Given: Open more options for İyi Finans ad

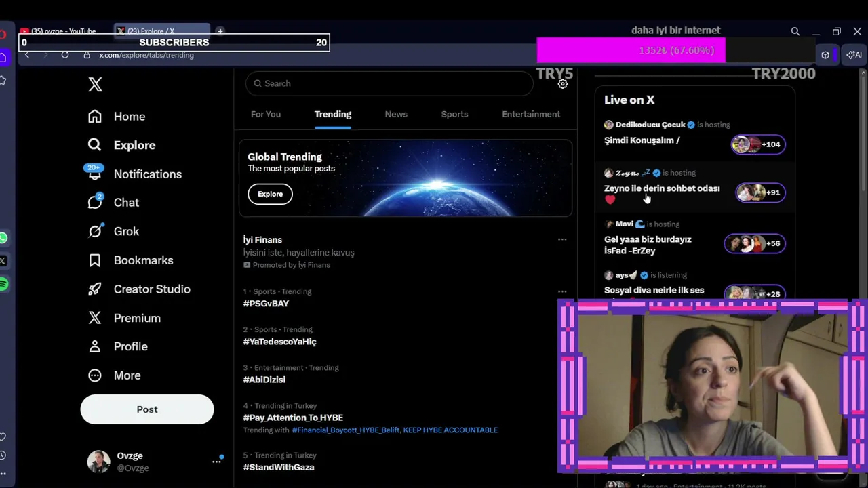Looking at the screenshot, I should (562, 239).
